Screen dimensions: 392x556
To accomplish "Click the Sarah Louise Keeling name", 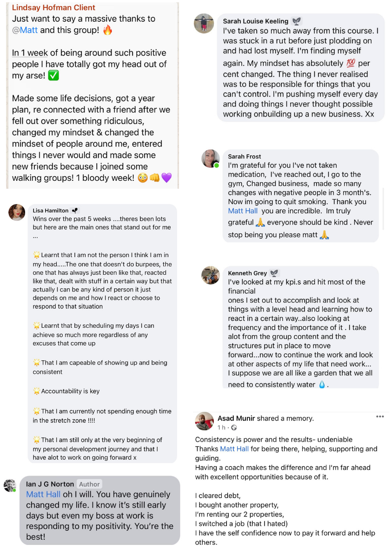I will pyautogui.click(x=255, y=21).
